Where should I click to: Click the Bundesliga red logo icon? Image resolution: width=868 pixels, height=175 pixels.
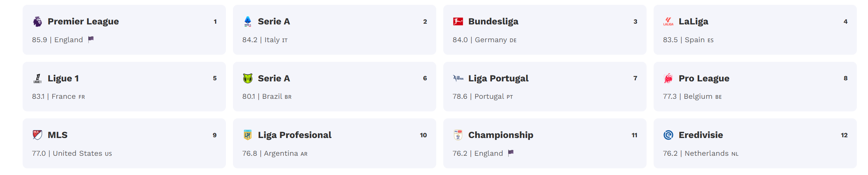tap(458, 21)
